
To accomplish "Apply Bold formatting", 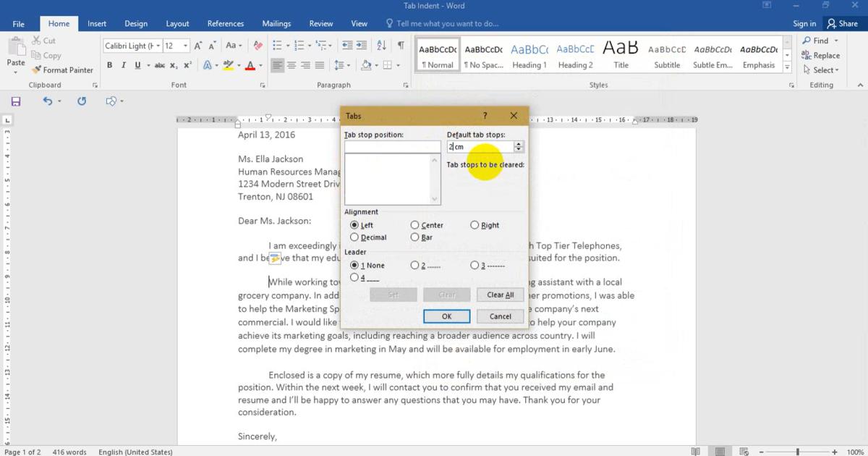I will click(110, 65).
